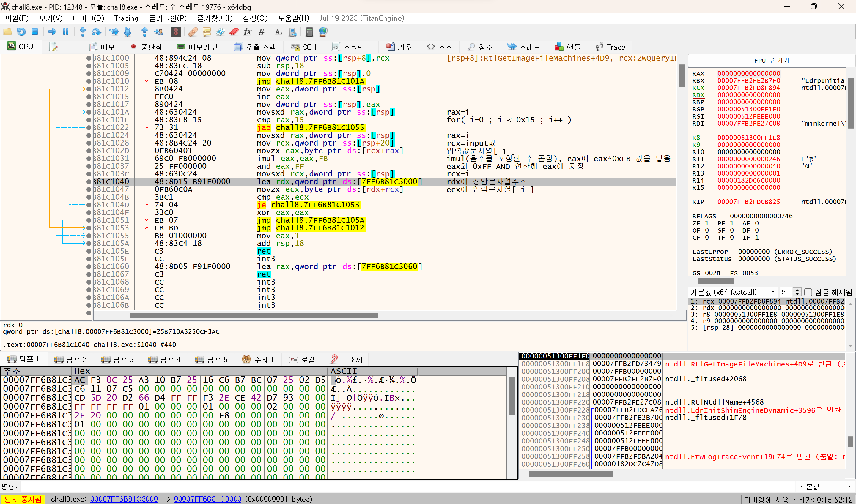Open the 디버그(D) menu
This screenshot has width=856, height=504.
tap(88, 18)
